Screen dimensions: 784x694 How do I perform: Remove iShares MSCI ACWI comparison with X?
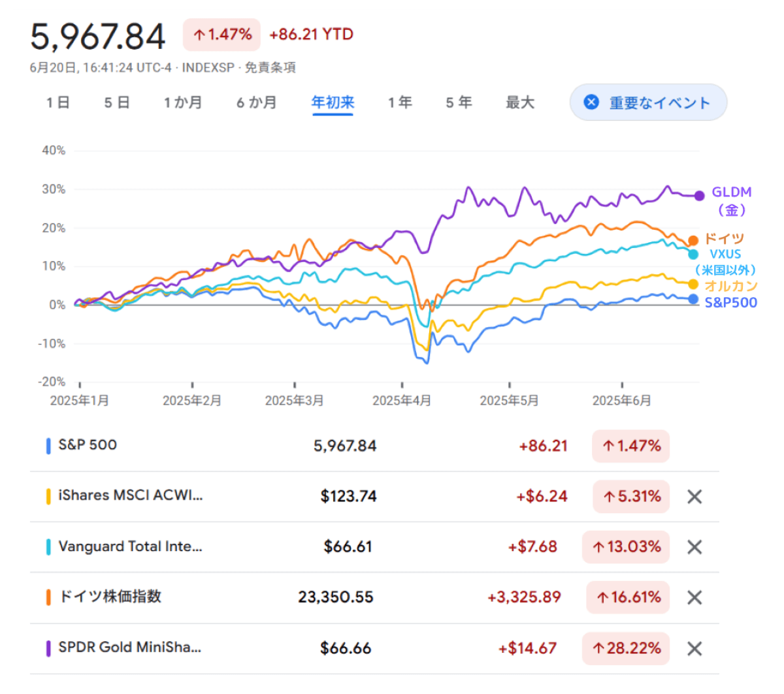point(694,497)
